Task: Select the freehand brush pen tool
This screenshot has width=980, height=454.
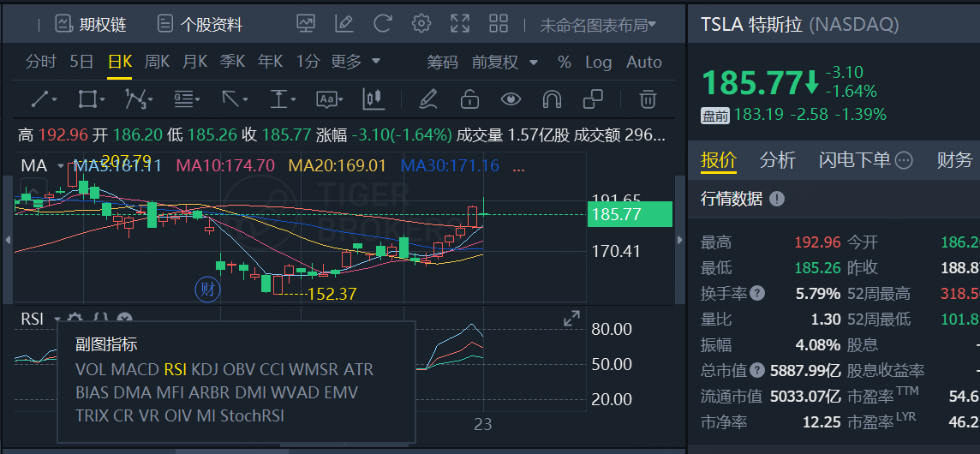Action: pos(427,99)
